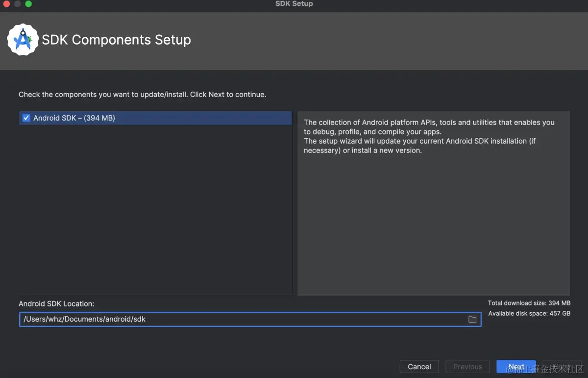Viewport: 588px width, 378px height.
Task: Click the Cancel button
Action: (x=419, y=367)
